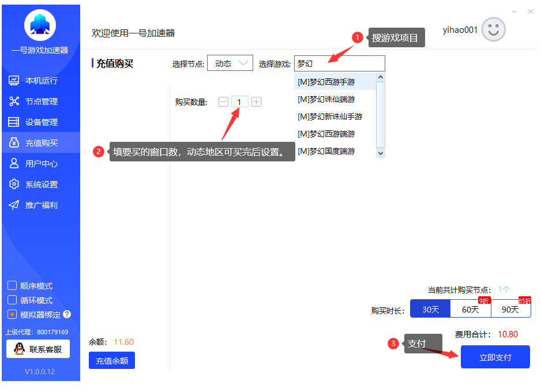This screenshot has width=541, height=392.
Task: Click the app logo icon
Action: coord(40,25)
